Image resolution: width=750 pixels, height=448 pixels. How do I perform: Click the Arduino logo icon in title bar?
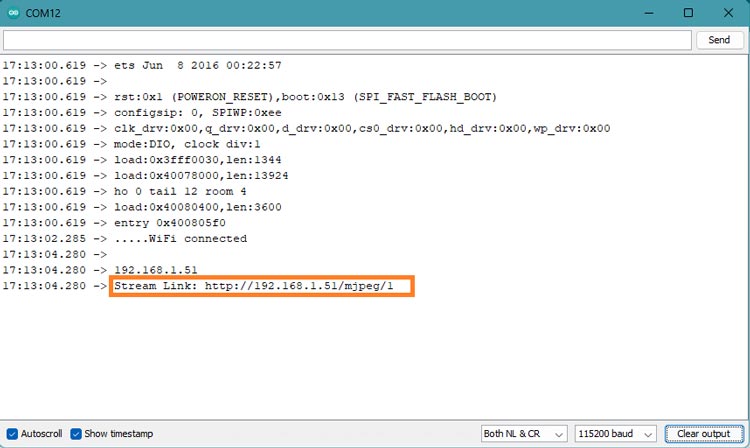click(x=13, y=13)
